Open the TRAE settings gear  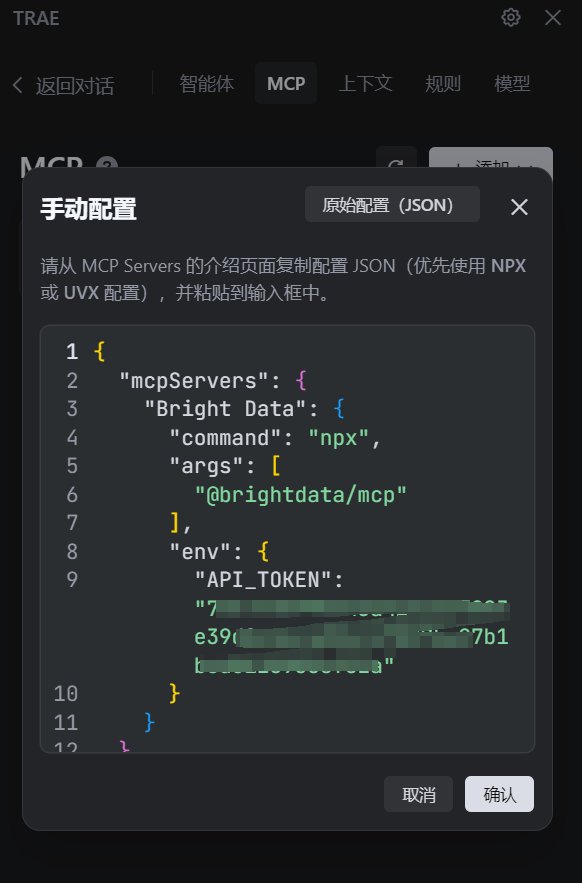coord(511,17)
